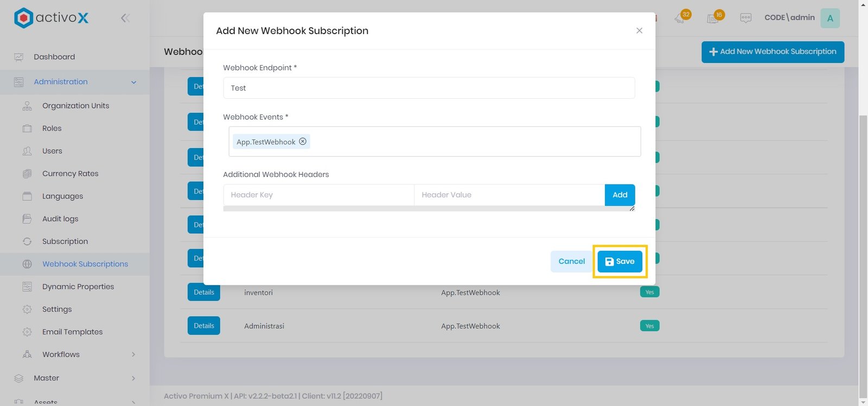The height and width of the screenshot is (406, 868).
Task: Click App.TestWebhook in Administrasi row
Action: click(470, 326)
